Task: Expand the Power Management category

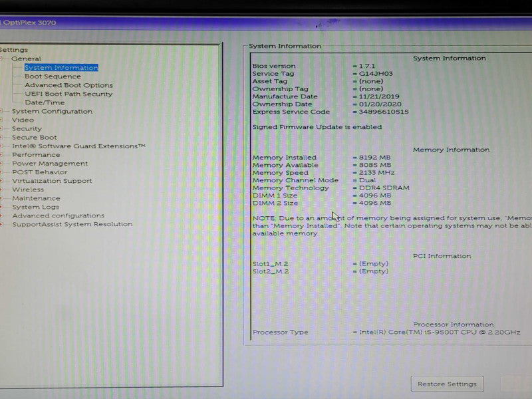Action: (x=50, y=164)
